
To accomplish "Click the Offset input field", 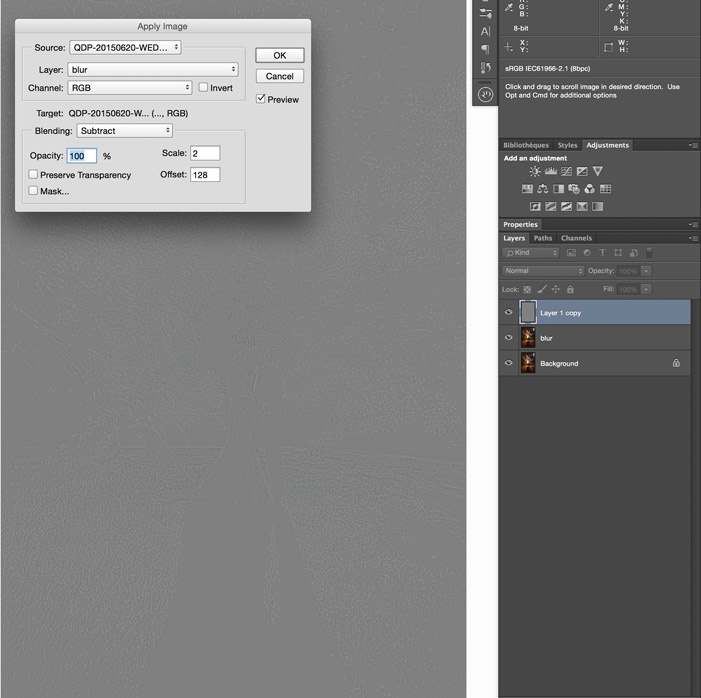I will (x=204, y=175).
